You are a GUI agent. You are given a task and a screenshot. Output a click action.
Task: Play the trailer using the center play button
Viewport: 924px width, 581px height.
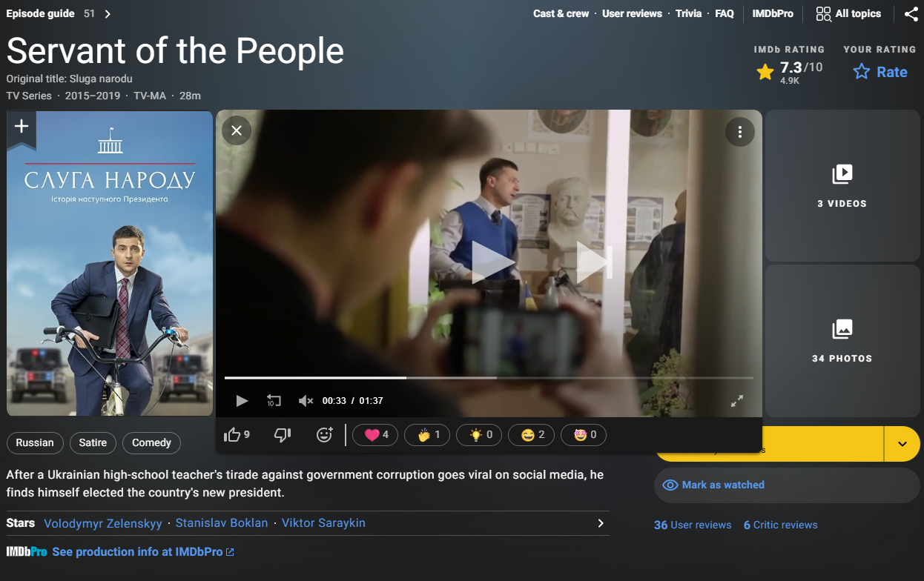[x=492, y=262]
